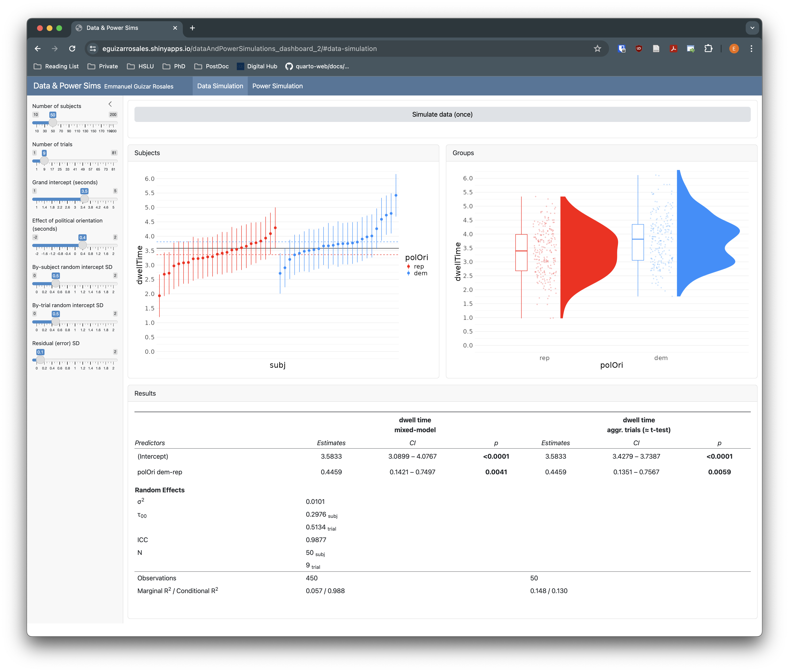Open the picture-in-picture extension icon
Viewport: 789px width, 672px height.
[691, 48]
